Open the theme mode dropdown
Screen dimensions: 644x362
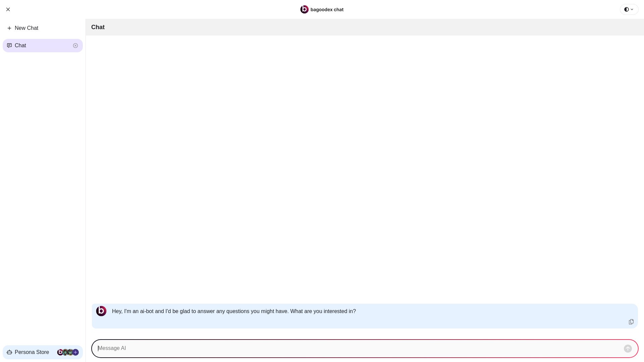pos(629,9)
